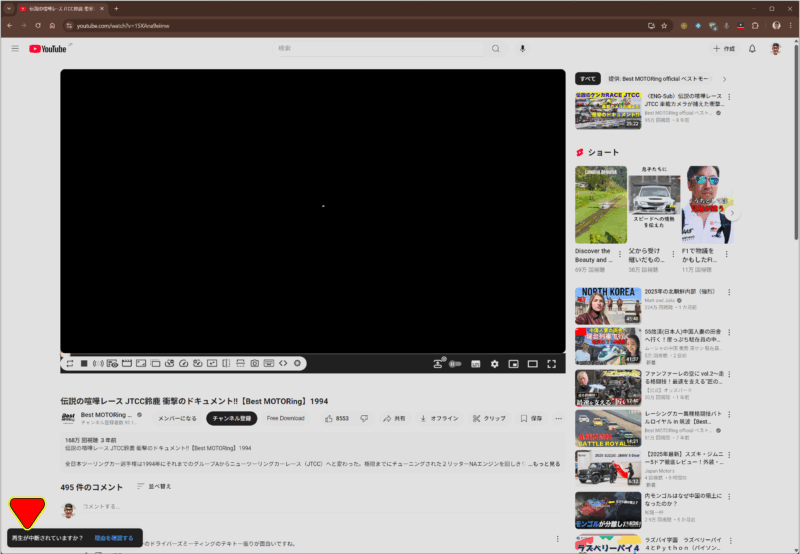Start voice search with microphone icon
The width and height of the screenshot is (800, 554).
coord(522,48)
